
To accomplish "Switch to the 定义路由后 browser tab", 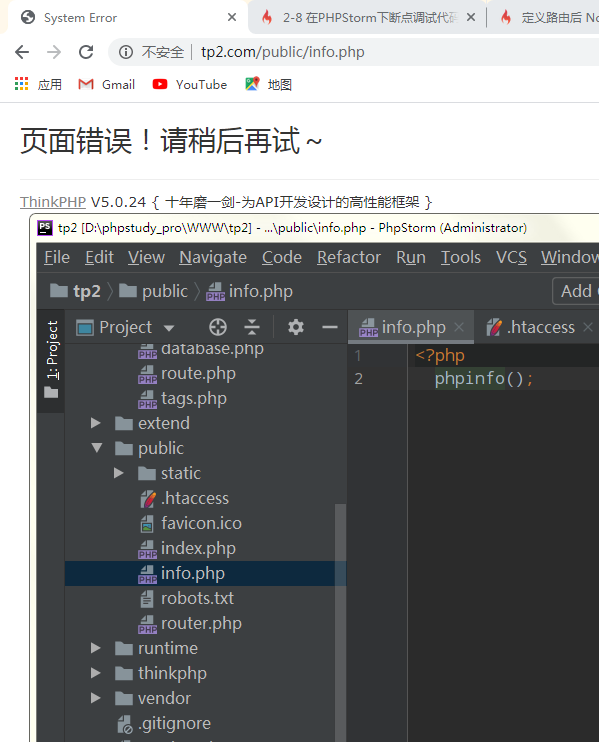I will pyautogui.click(x=550, y=18).
